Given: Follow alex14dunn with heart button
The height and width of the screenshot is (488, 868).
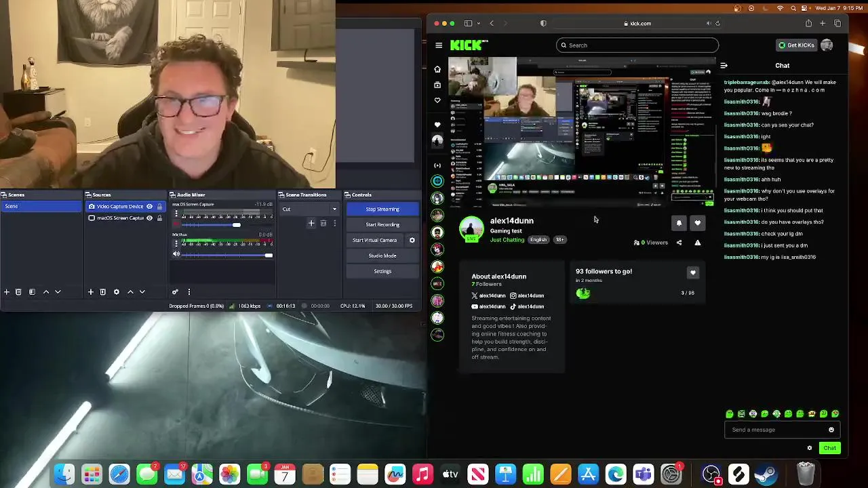Looking at the screenshot, I should point(697,222).
